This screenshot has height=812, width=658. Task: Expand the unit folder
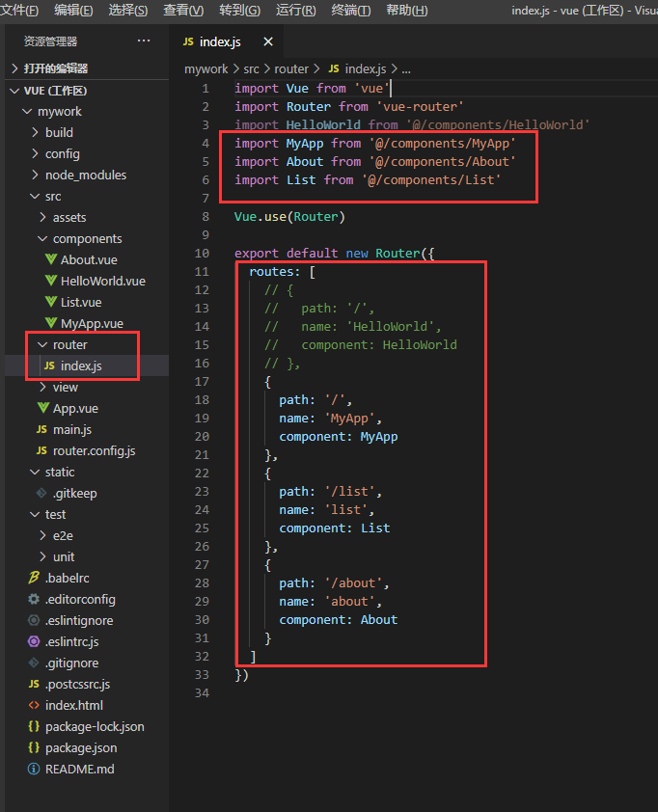pyautogui.click(x=42, y=556)
